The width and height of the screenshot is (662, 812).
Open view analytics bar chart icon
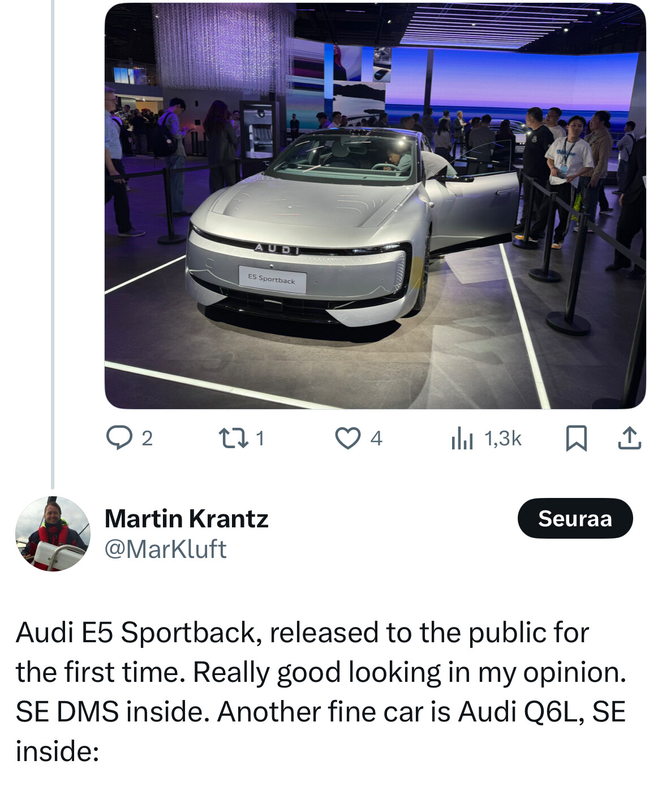click(x=462, y=439)
